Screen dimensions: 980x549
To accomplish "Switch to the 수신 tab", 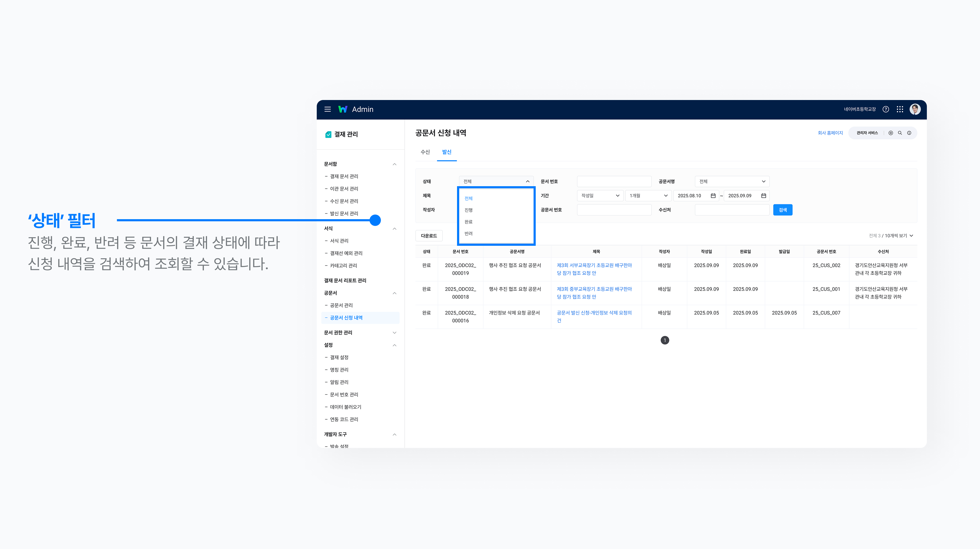I will pyautogui.click(x=425, y=152).
